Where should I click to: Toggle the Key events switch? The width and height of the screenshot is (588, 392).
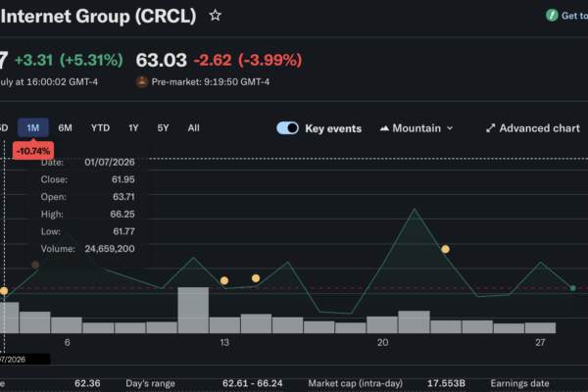(x=287, y=128)
